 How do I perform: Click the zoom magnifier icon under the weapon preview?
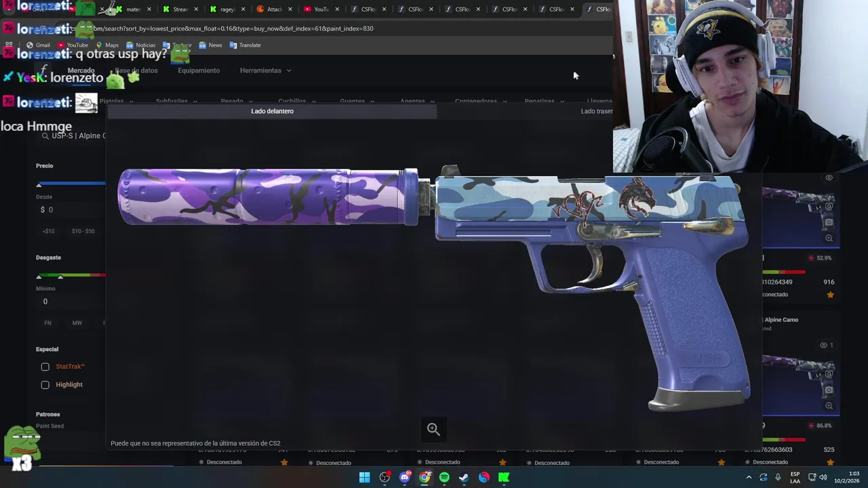pos(433,429)
